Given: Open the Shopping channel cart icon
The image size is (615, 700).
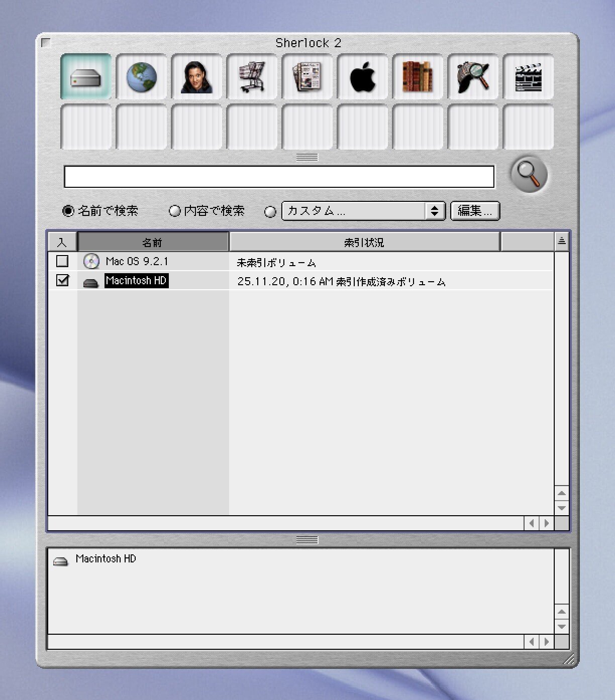Looking at the screenshot, I should 252,77.
